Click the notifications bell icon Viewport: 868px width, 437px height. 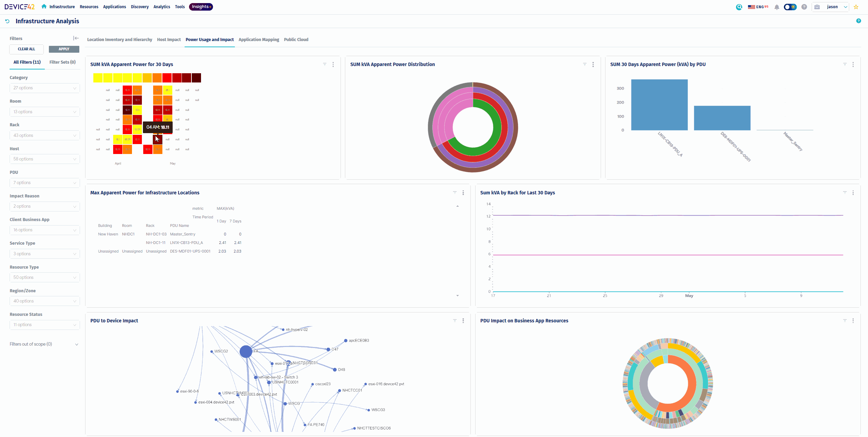pos(777,7)
